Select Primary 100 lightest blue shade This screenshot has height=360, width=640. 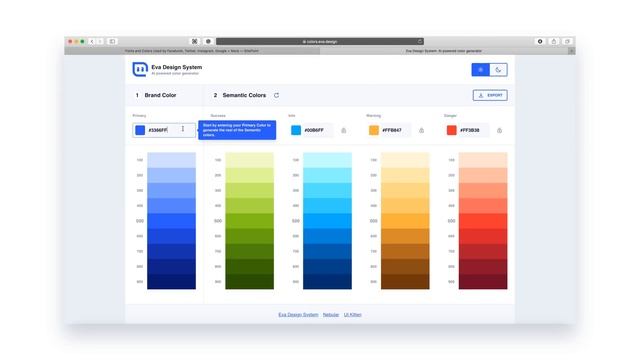[171, 160]
